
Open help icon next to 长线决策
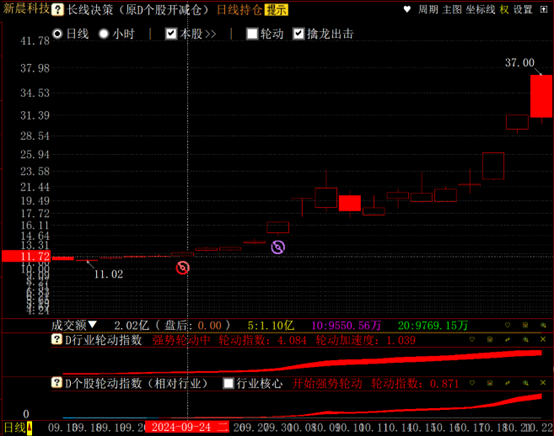[x=57, y=10]
